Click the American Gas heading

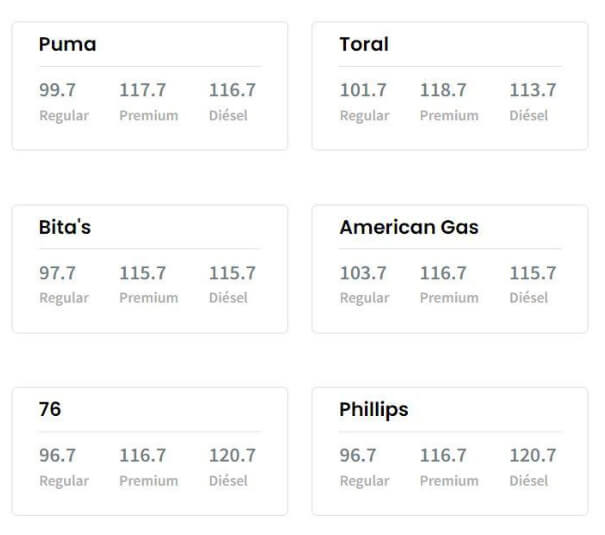[409, 227]
